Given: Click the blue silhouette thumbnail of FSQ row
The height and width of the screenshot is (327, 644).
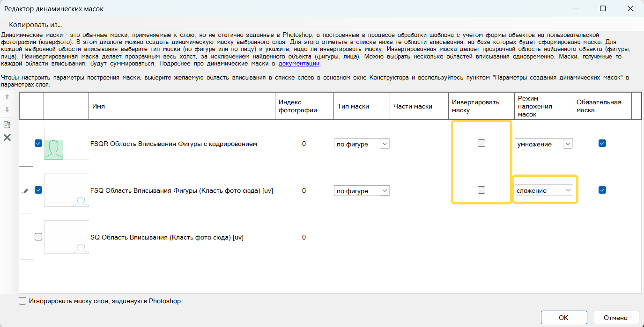Looking at the screenshot, I should coord(81,201).
